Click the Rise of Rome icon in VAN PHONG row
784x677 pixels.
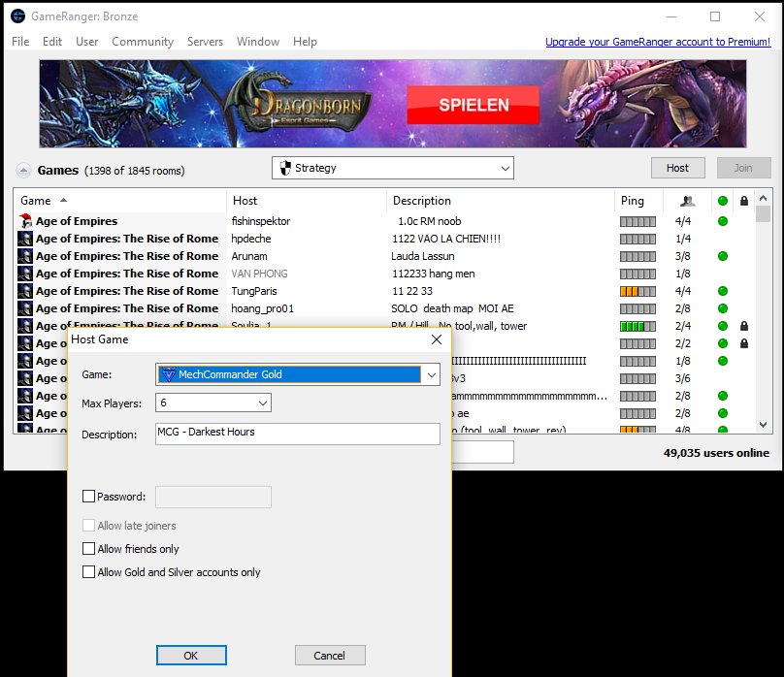pos(25,274)
